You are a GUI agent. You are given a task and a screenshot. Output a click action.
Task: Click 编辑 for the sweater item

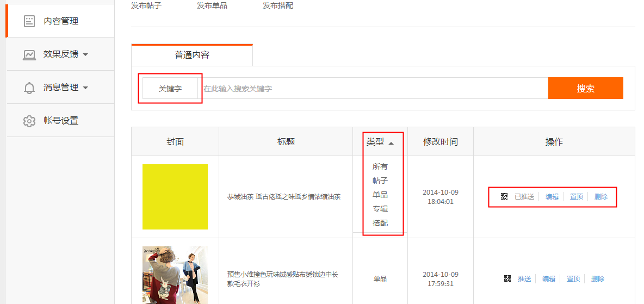[549, 279]
